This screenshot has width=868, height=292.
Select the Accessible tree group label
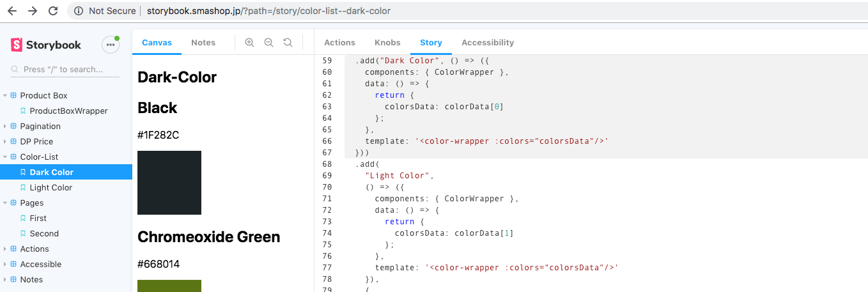click(x=41, y=264)
